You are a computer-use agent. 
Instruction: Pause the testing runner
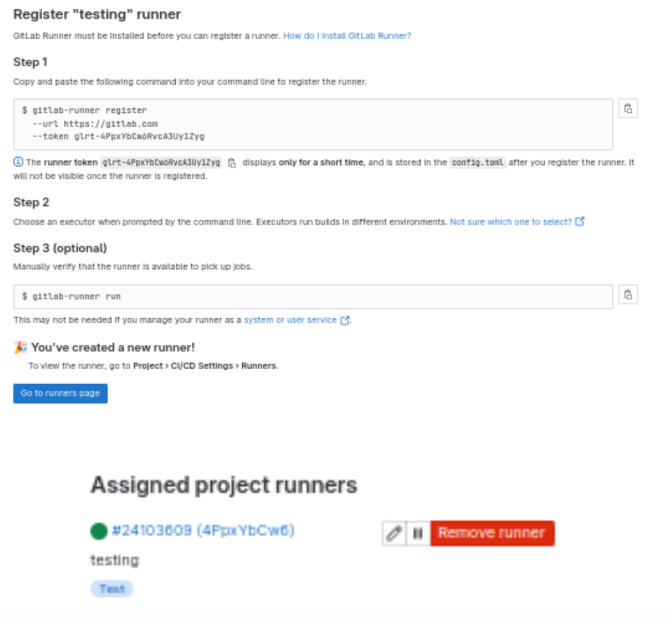[x=418, y=533]
